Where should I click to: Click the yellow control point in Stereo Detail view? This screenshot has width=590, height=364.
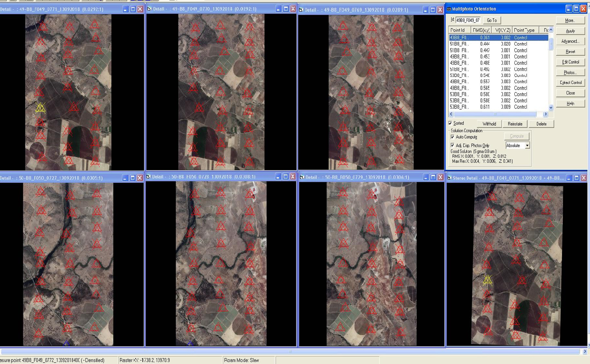tap(487, 280)
